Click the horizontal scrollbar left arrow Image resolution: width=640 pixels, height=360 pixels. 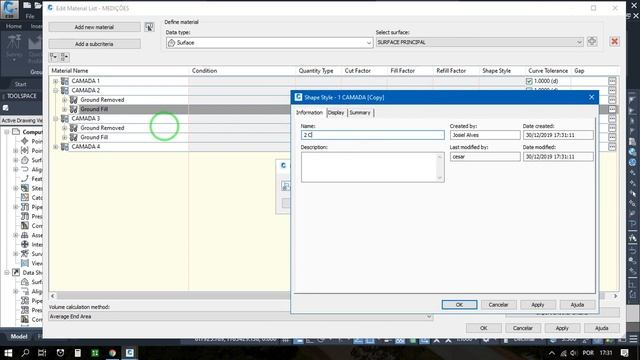[x=53, y=296]
